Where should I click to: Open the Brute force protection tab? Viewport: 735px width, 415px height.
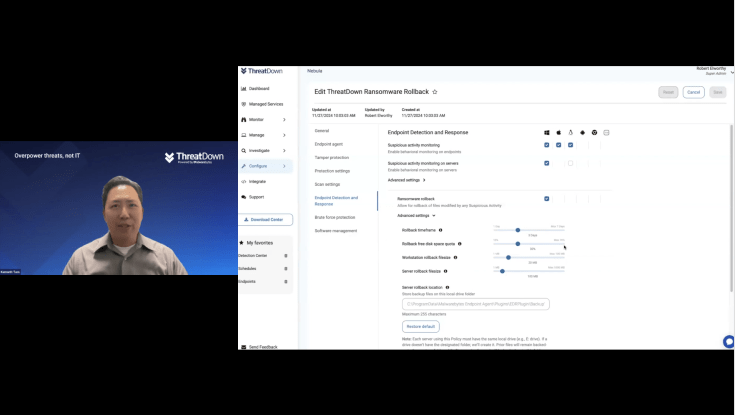tap(335, 218)
